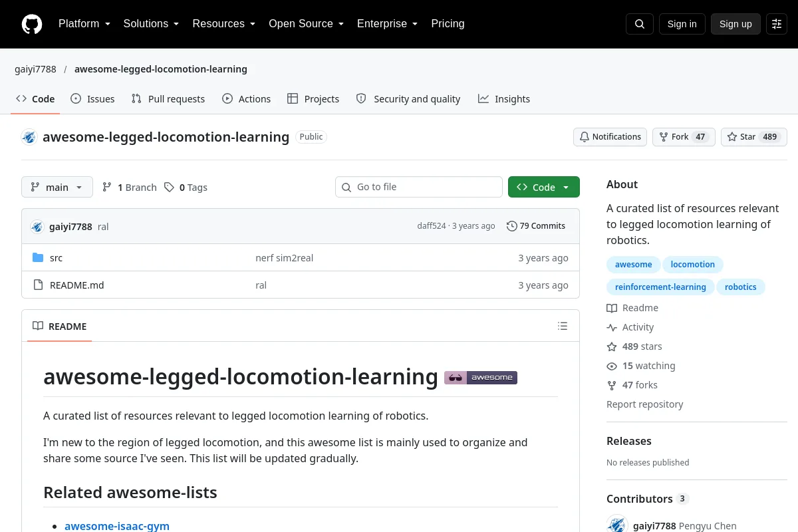Image resolution: width=798 pixels, height=532 pixels.
Task: Expand the Enterprise menu
Action: 388,24
